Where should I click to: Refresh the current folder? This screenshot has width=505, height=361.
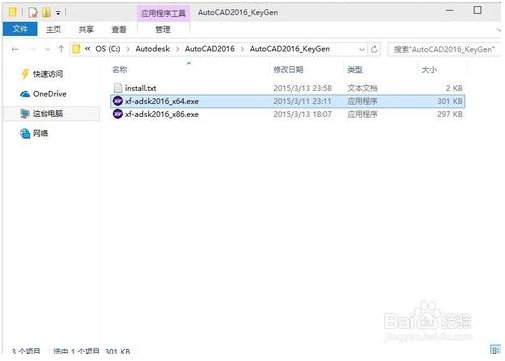(374, 49)
